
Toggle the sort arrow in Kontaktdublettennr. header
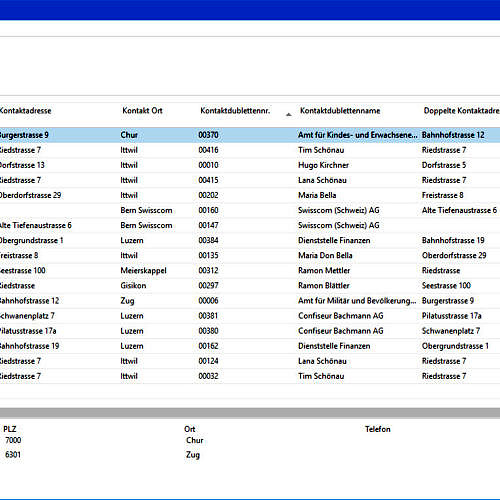289,114
